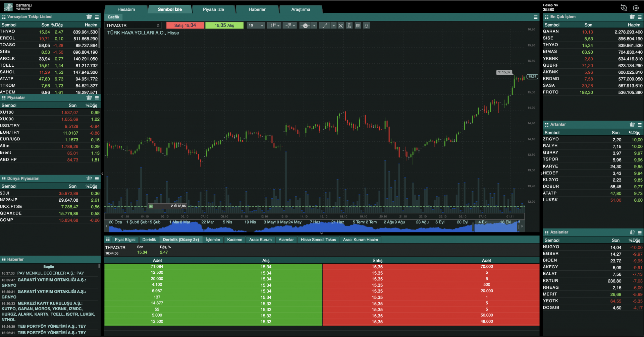The width and height of the screenshot is (644, 337).
Task: Switch to the Haberler tab
Action: pyautogui.click(x=257, y=9)
